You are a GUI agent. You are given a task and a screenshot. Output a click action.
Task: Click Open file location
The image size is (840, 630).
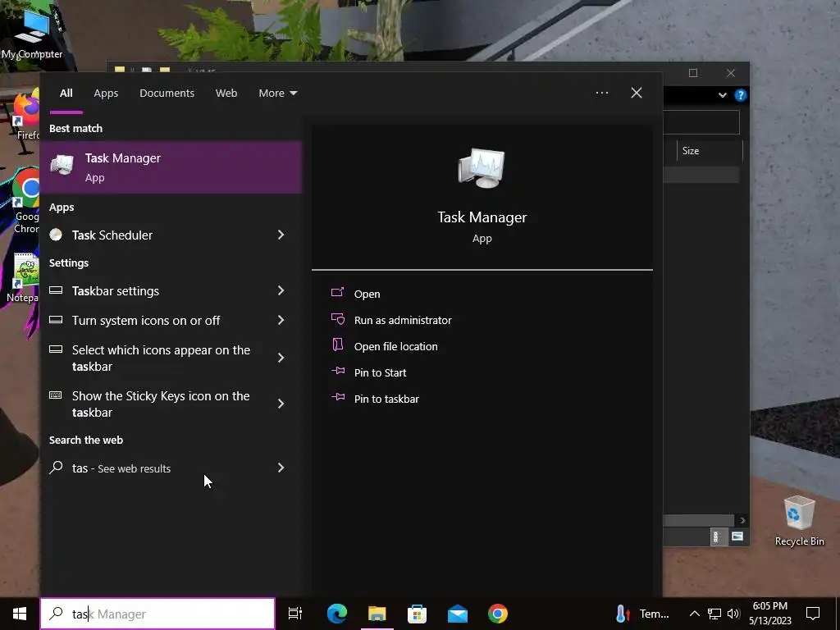pos(396,347)
